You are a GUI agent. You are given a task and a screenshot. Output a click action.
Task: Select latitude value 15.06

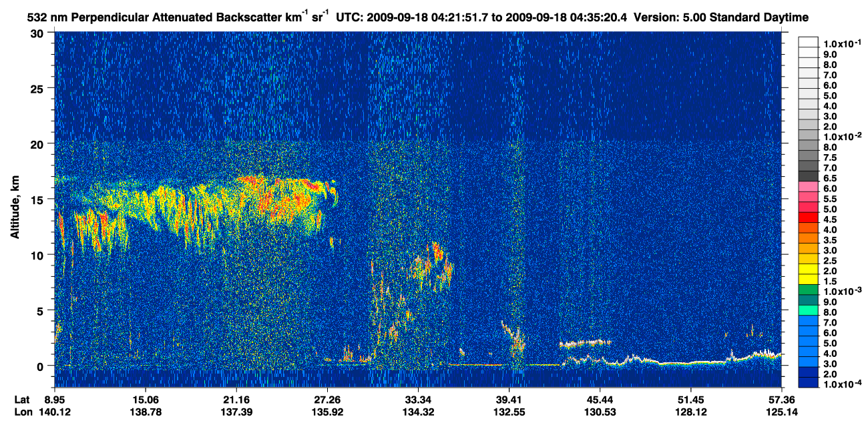[146, 400]
